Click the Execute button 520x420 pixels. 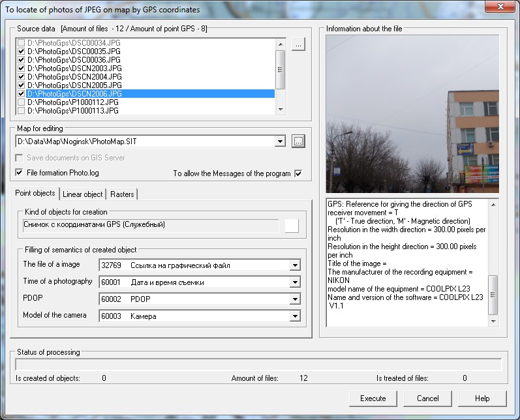tap(373, 398)
